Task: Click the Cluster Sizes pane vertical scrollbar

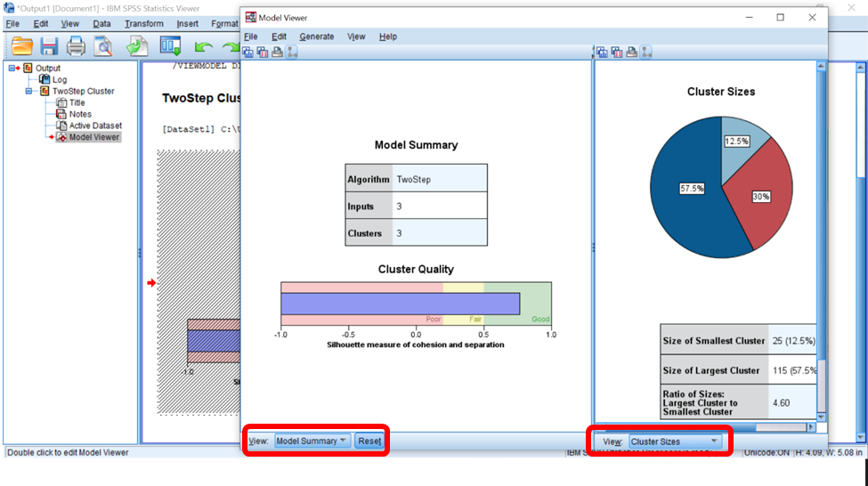Action: click(821, 242)
